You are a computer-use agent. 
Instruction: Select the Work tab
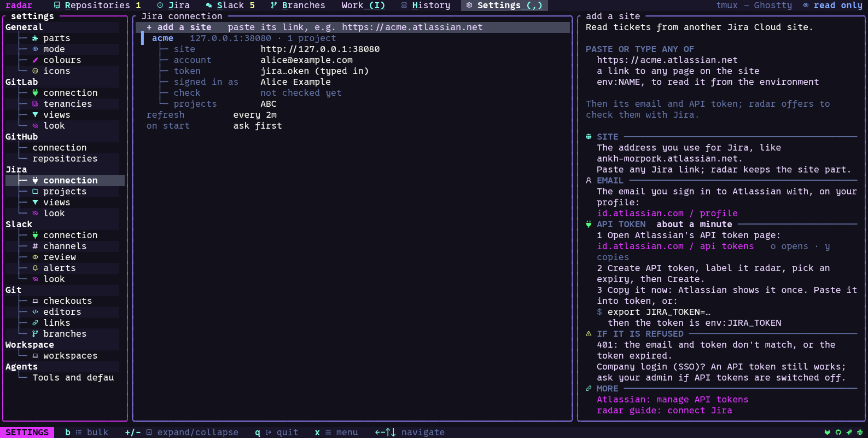(x=363, y=5)
